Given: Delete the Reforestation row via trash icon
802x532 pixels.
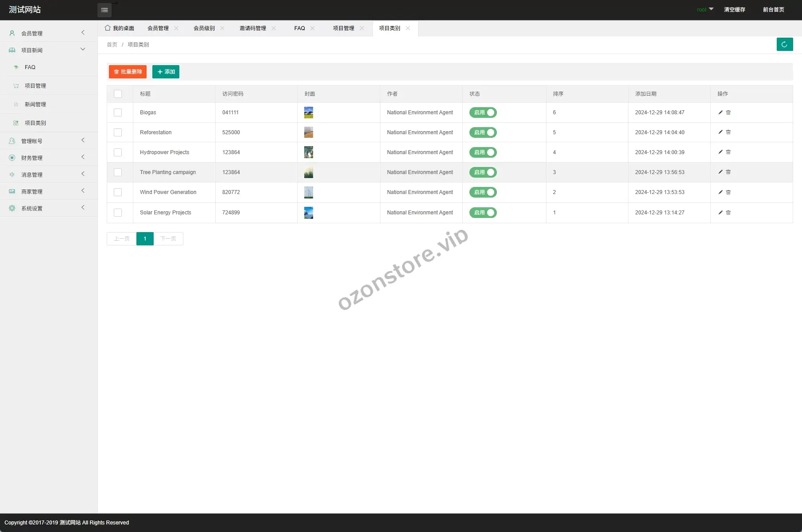Looking at the screenshot, I should (x=728, y=132).
